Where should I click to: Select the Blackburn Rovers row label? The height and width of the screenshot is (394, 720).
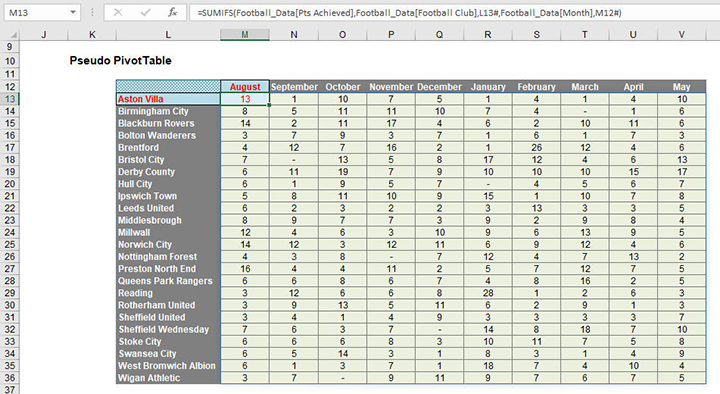click(168, 123)
